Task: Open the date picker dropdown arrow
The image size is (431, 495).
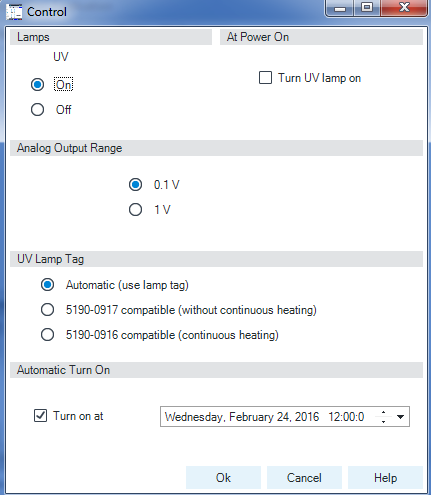Action: pyautogui.click(x=400, y=417)
